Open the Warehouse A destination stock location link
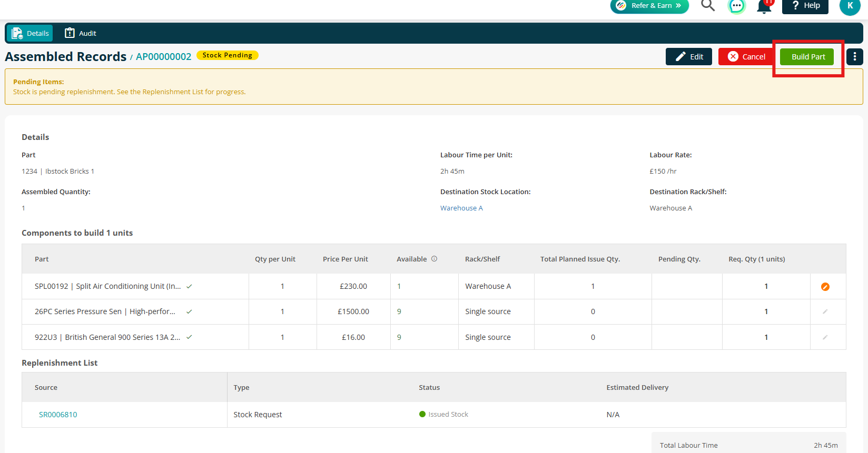 pyautogui.click(x=461, y=208)
